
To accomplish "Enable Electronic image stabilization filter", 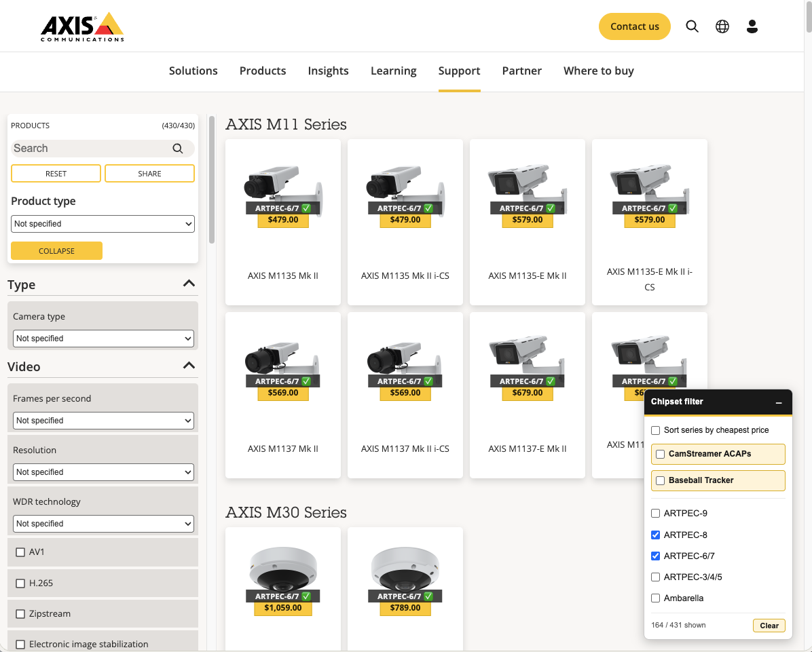I will click(20, 645).
